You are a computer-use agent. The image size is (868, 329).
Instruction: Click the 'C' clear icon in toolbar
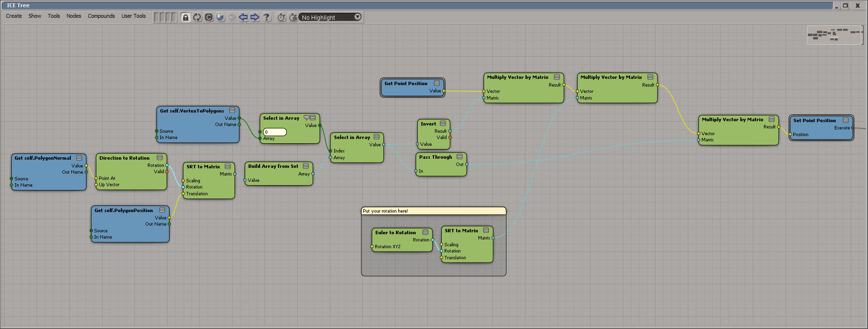tap(209, 17)
